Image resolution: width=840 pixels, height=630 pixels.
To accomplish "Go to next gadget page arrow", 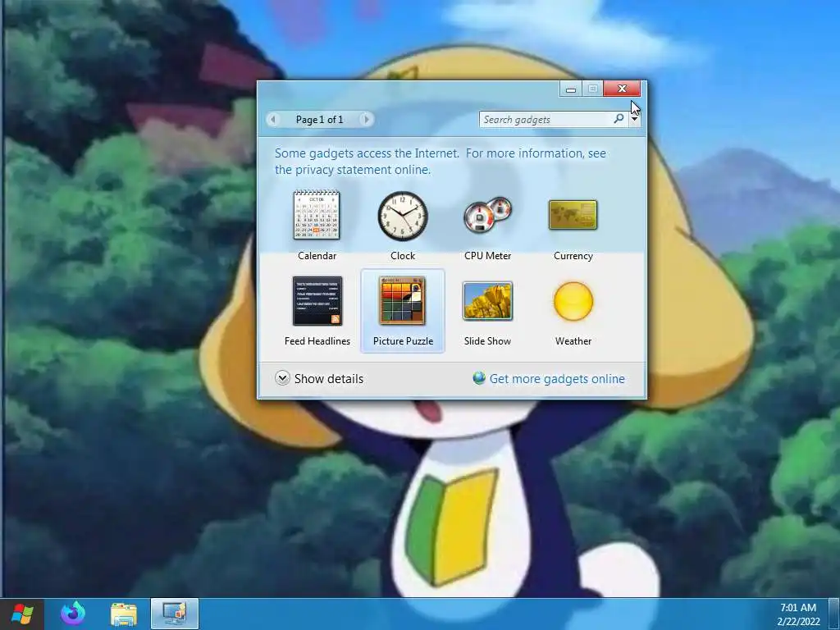I will click(x=367, y=120).
